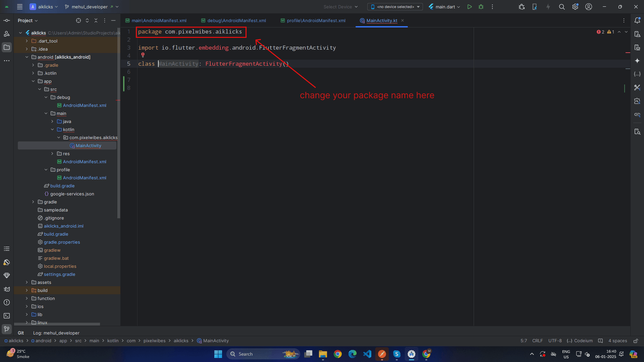Screen dimensions: 644x362
Task: Switch to debug\AndroidManifest.xml tab
Action: (236, 21)
